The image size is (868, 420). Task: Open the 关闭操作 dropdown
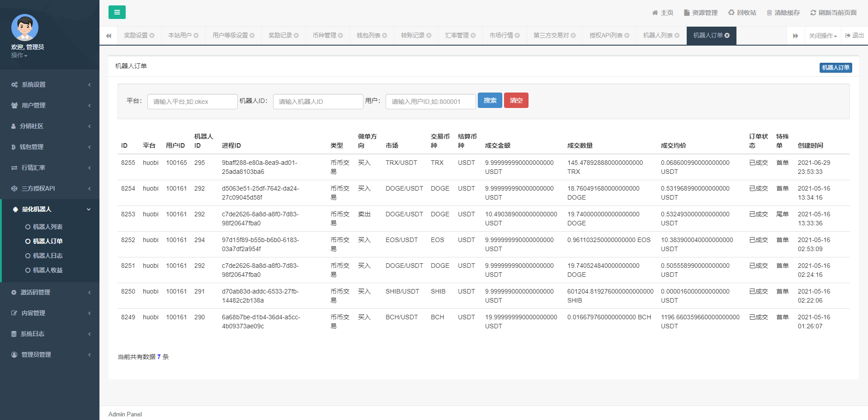tap(822, 36)
